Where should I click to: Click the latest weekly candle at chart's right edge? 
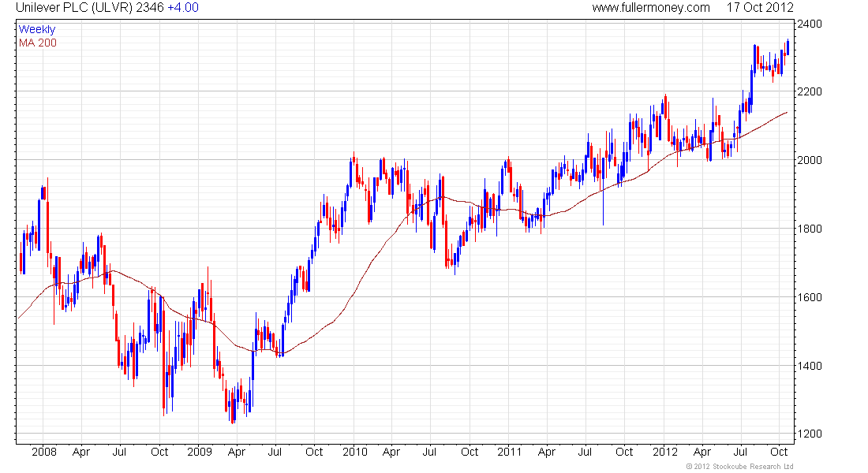click(x=788, y=47)
